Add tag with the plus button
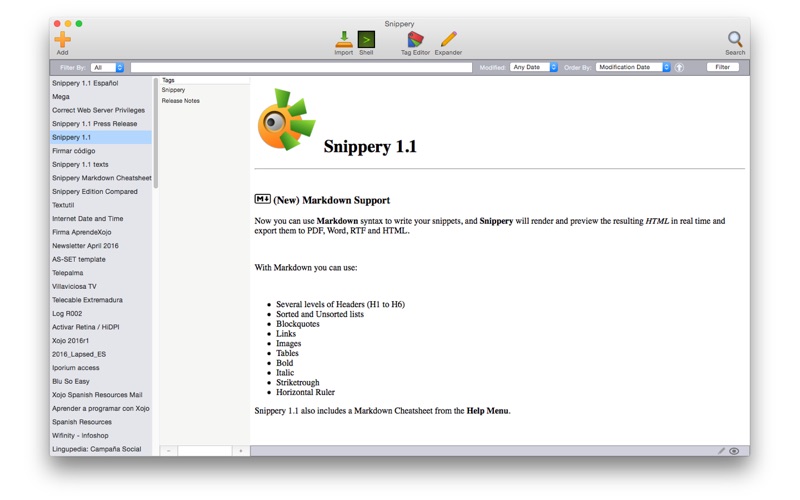The height and width of the screenshot is (500, 800). [x=241, y=451]
